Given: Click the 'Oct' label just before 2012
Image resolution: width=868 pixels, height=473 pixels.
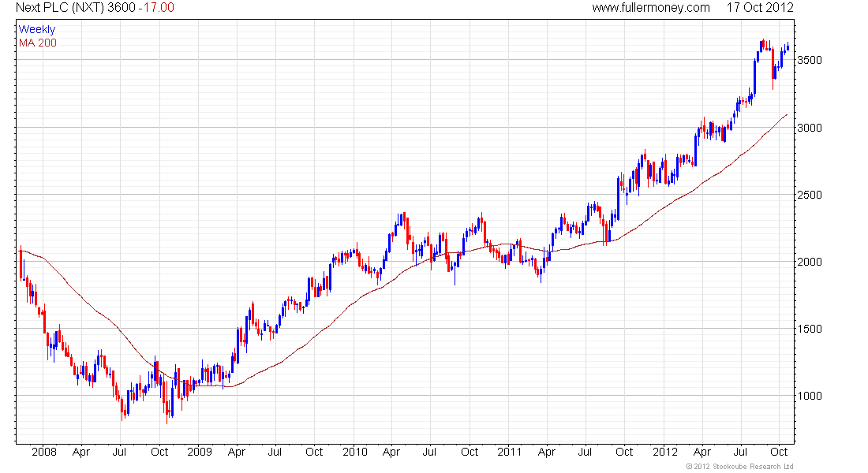Looking at the screenshot, I should pos(624,452).
